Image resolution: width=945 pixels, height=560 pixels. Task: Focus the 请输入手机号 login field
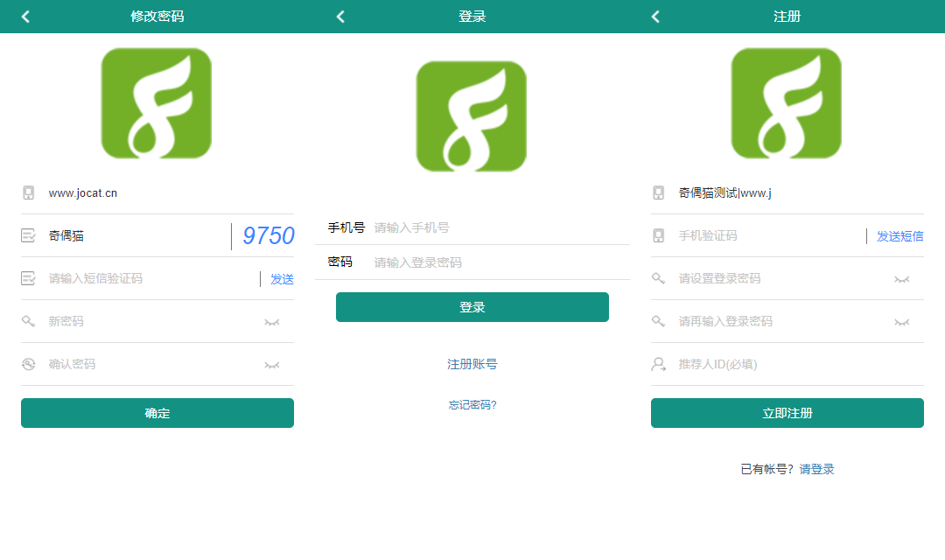pyautogui.click(x=501, y=227)
